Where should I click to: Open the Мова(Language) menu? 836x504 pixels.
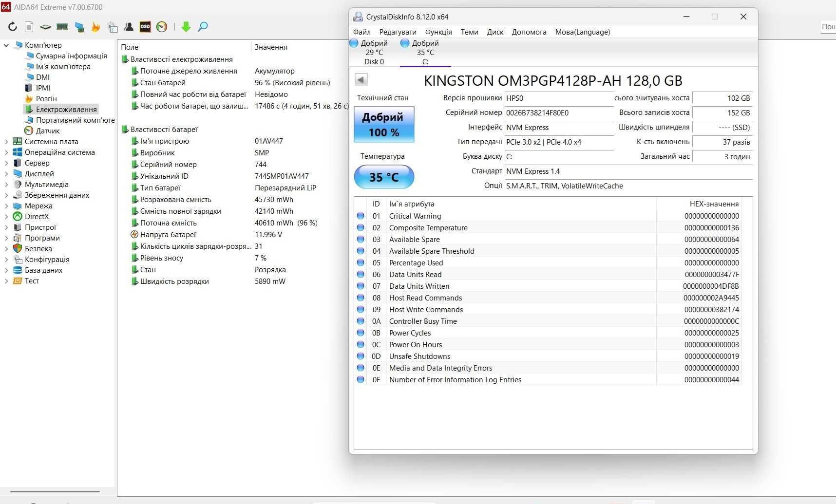[x=583, y=32]
